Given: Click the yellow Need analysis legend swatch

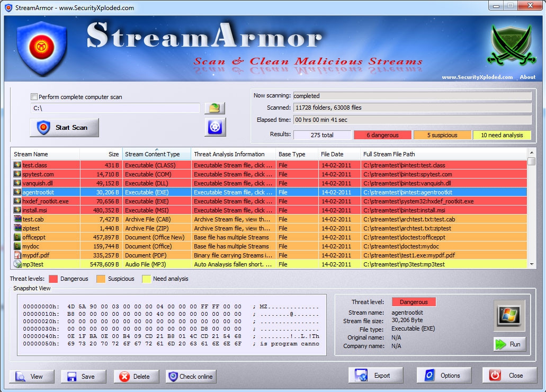Looking at the screenshot, I should [146, 279].
